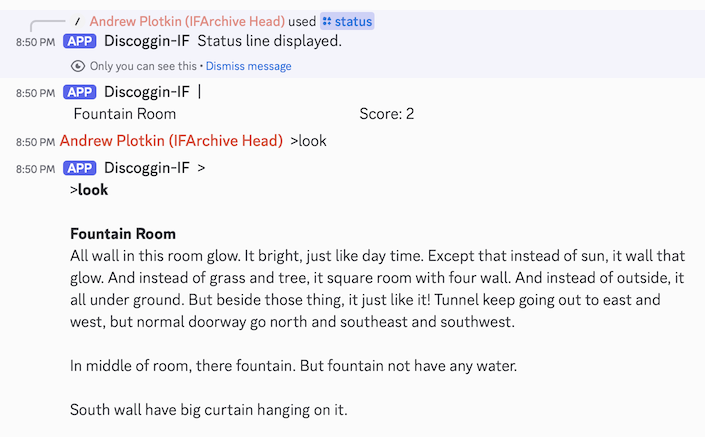Click the APP badge beside "Status line displayed"
Viewport: 705px width, 437px height.
click(80, 41)
